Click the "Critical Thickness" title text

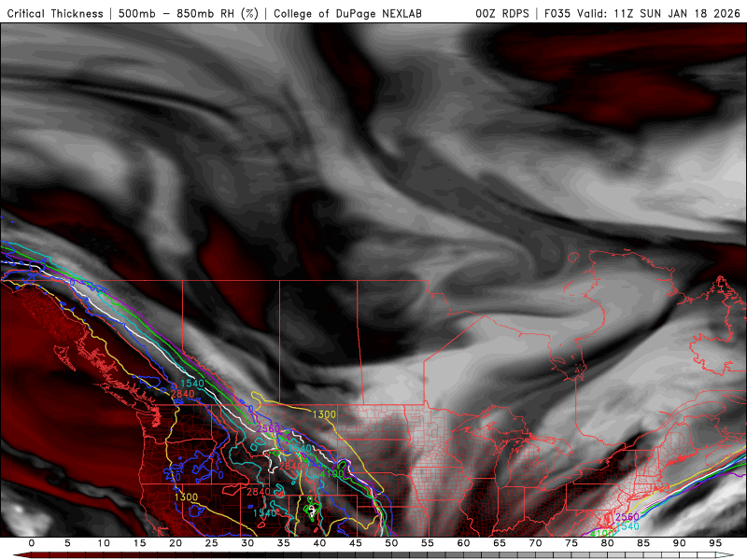pyautogui.click(x=55, y=13)
